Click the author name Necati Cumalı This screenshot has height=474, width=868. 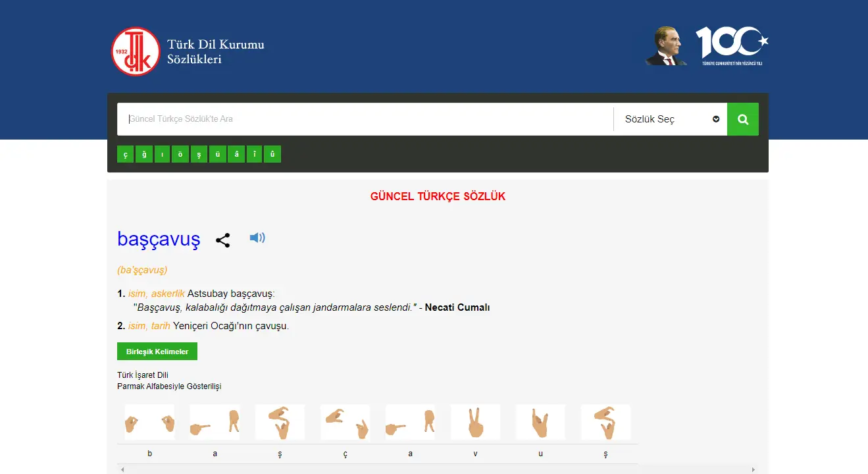coord(457,307)
